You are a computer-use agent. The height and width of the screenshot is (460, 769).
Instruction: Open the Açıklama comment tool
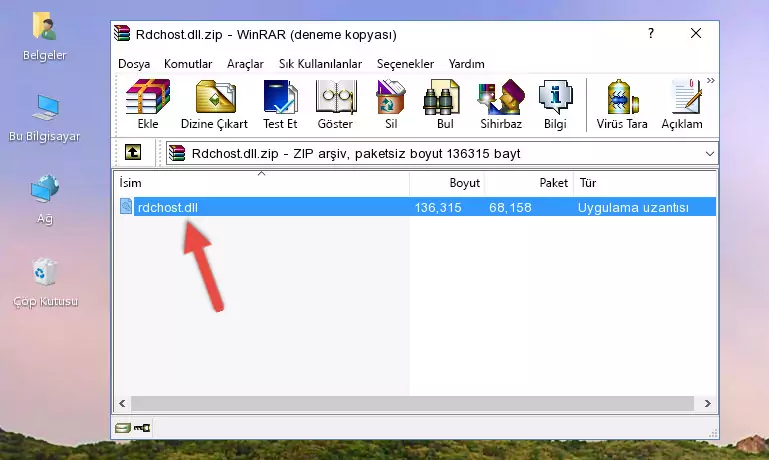click(x=682, y=104)
